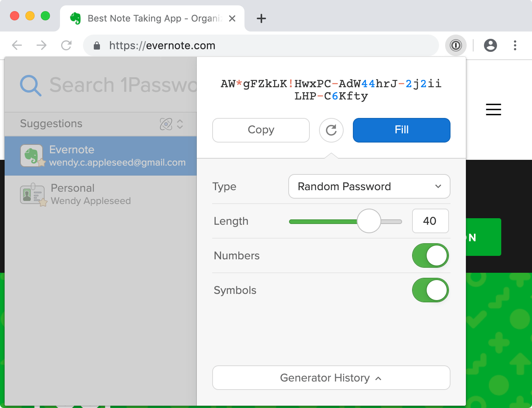Toggle the Numbers switch
532x408 pixels.
431,255
